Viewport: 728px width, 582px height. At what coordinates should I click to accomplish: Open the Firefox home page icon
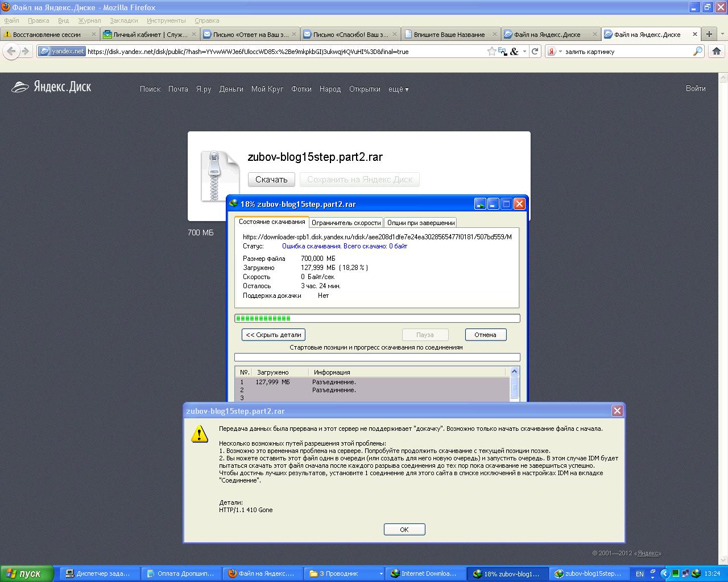pyautogui.click(x=715, y=51)
